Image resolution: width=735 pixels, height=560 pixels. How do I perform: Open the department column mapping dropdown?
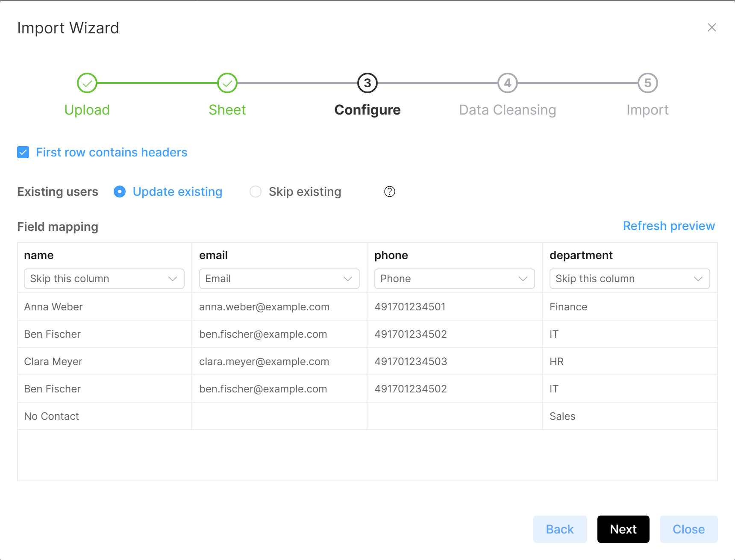coord(630,279)
